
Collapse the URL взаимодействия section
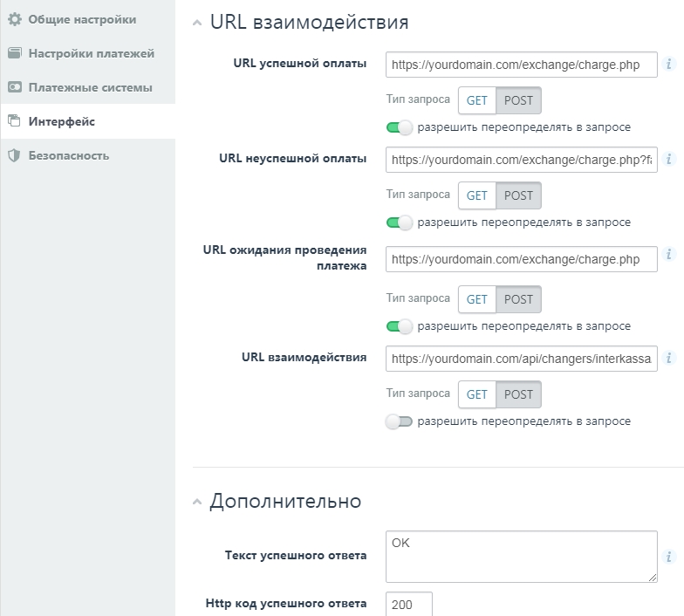(197, 23)
